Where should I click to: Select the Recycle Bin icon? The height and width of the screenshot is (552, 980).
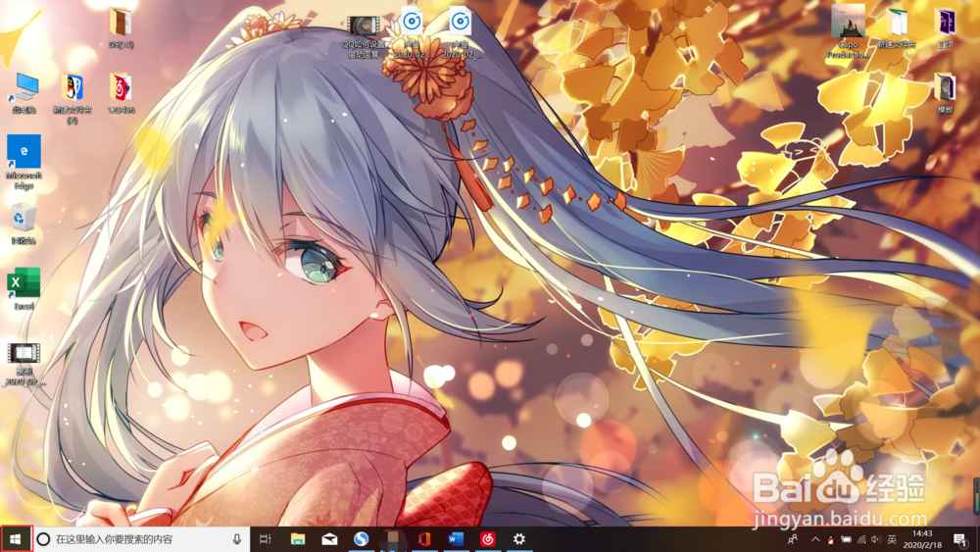pyautogui.click(x=24, y=224)
